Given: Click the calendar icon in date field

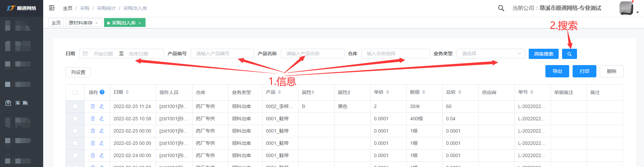Looking at the screenshot, I should point(85,54).
